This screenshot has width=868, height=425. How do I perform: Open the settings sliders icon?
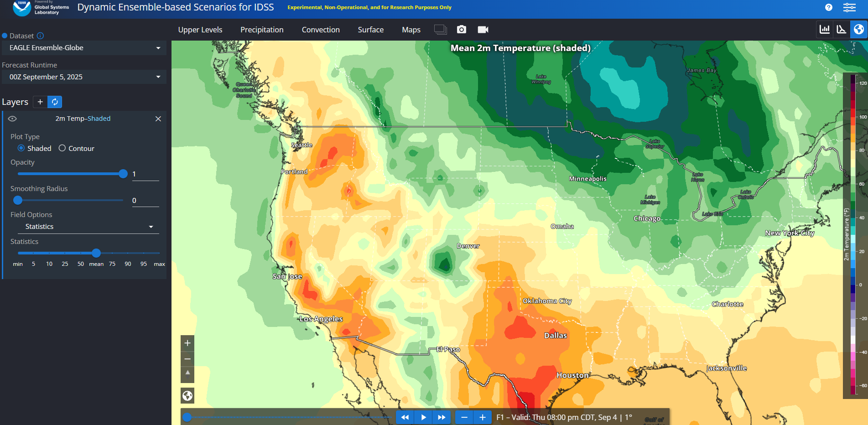849,7
